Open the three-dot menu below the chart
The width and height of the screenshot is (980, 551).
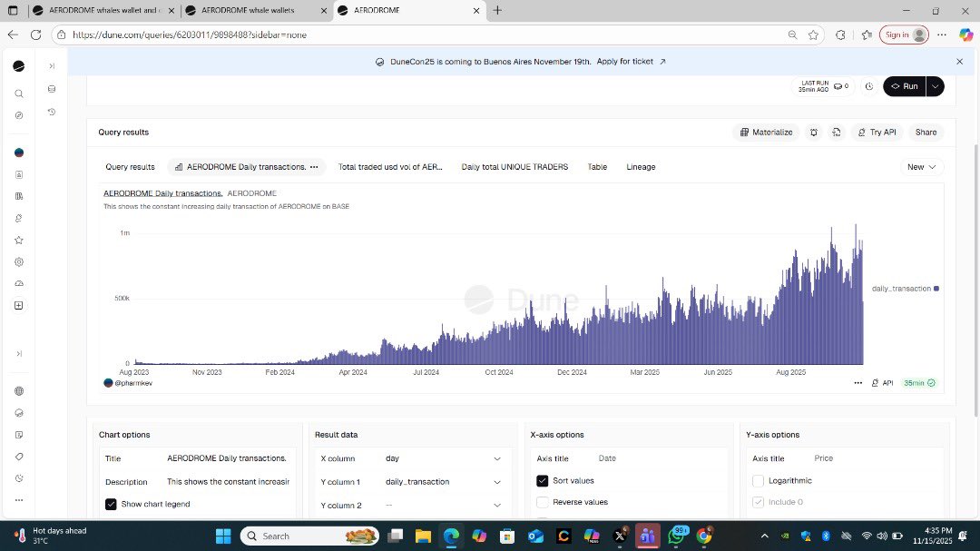tap(858, 383)
